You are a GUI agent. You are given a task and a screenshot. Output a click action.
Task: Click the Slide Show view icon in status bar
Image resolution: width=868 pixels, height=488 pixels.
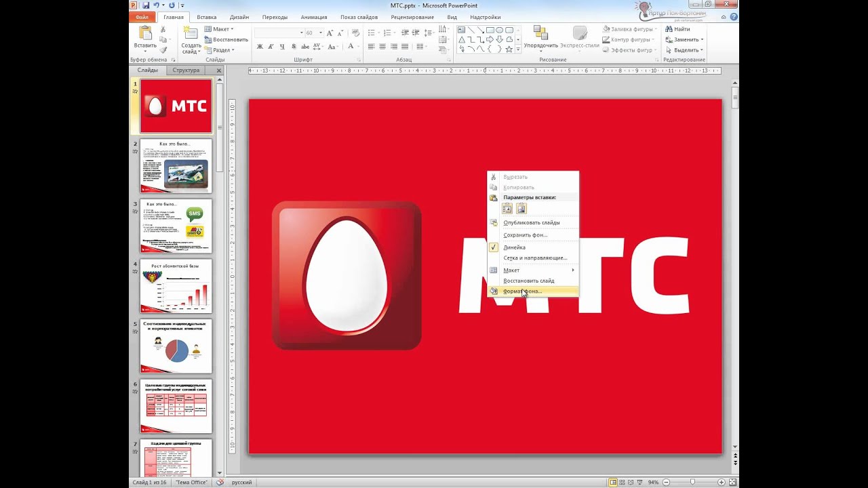pos(641,483)
